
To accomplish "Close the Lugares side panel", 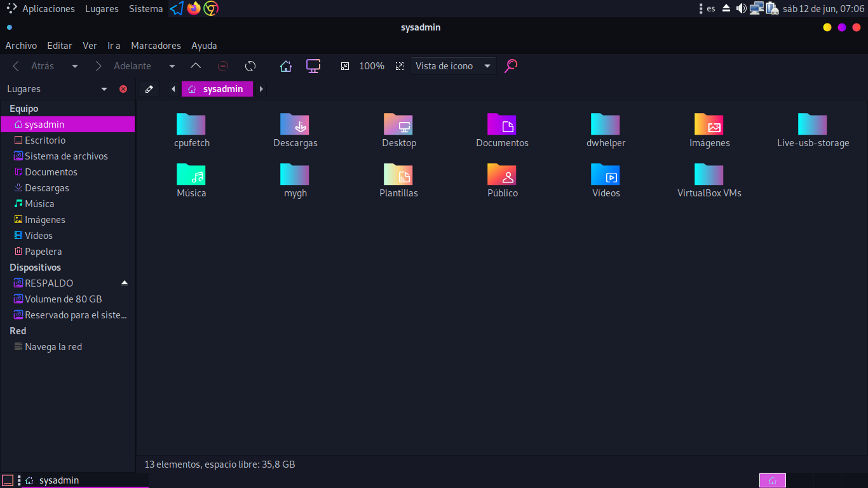I will (x=123, y=89).
